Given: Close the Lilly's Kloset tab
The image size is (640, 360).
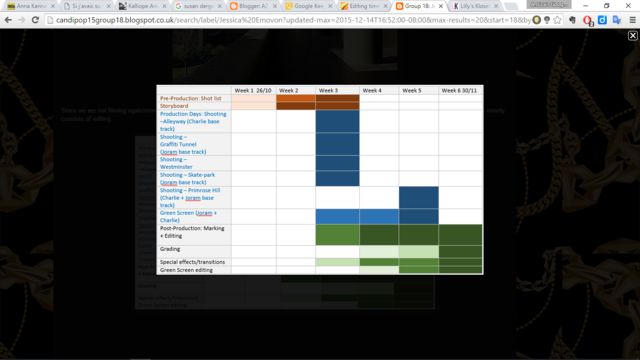Looking at the screenshot, I should (496, 6).
